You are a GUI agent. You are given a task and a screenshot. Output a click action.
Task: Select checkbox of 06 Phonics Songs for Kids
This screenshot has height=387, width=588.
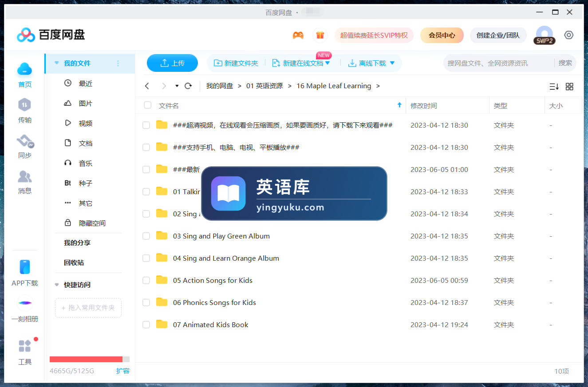(146, 303)
